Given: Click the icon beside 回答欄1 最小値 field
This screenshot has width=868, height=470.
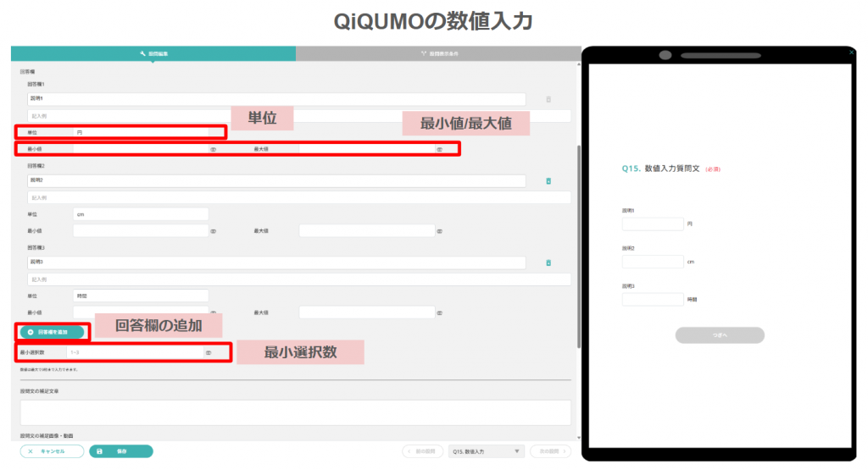Looking at the screenshot, I should coord(213,149).
